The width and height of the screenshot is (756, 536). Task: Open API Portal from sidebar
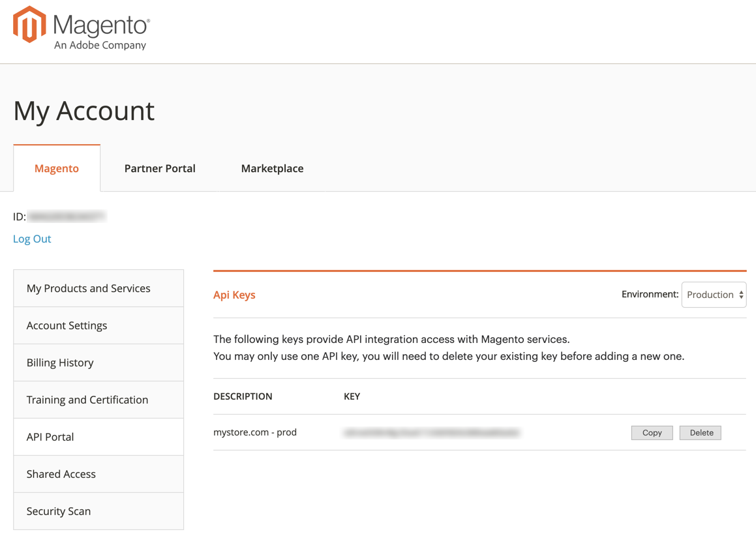pos(98,437)
